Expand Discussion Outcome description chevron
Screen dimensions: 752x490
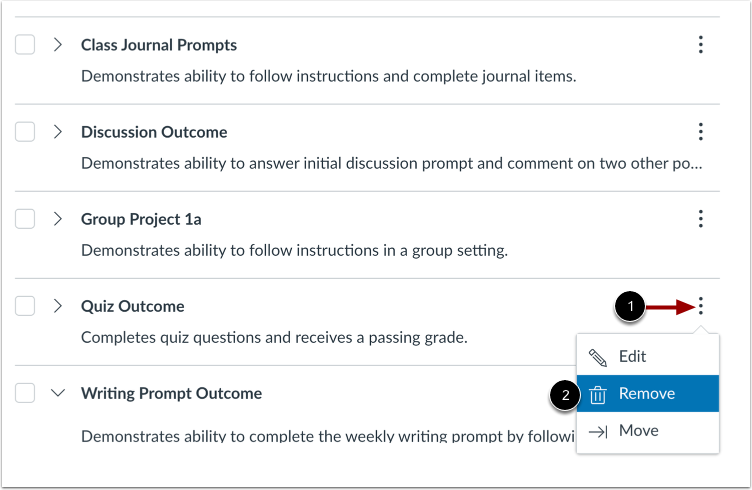[57, 132]
